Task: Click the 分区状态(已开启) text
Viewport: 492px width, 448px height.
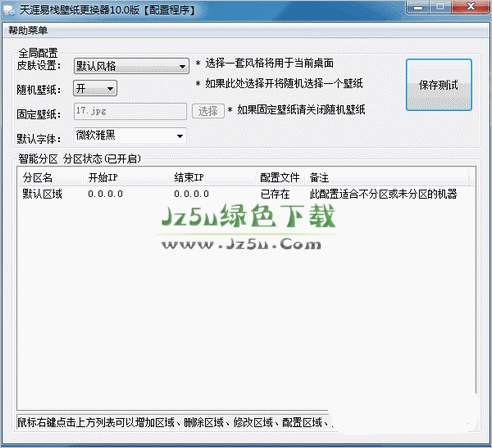Action: pos(102,159)
